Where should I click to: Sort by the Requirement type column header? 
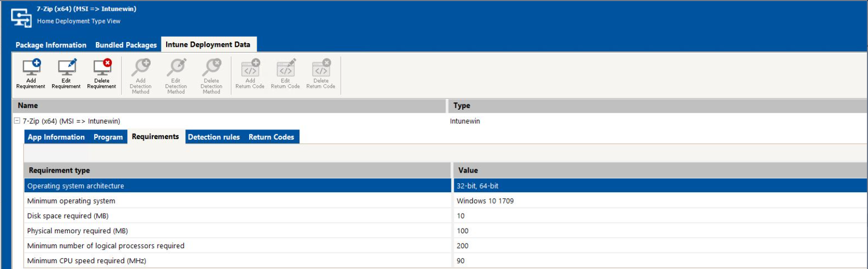click(59, 170)
